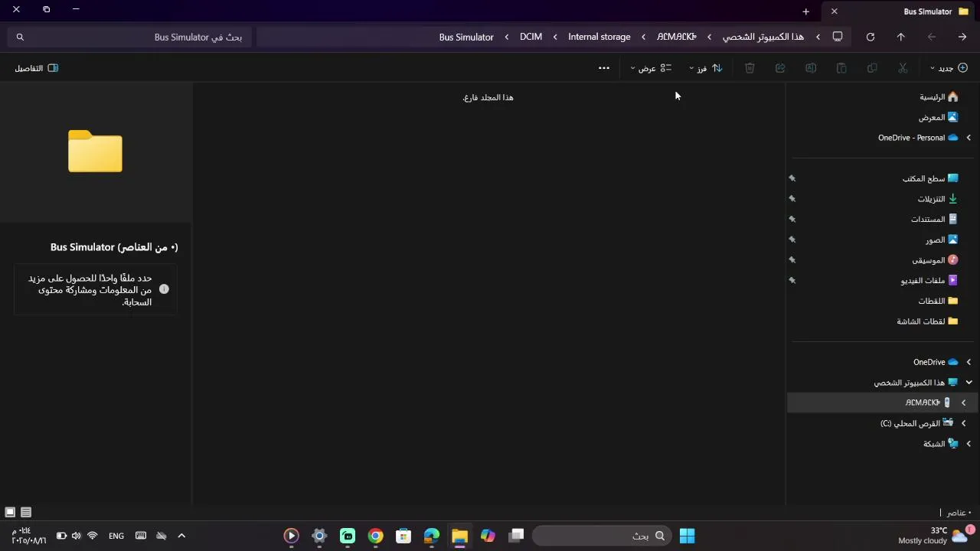Screen dimensions: 980x551
Task: Click the taskbar search box
Action: (x=602, y=536)
